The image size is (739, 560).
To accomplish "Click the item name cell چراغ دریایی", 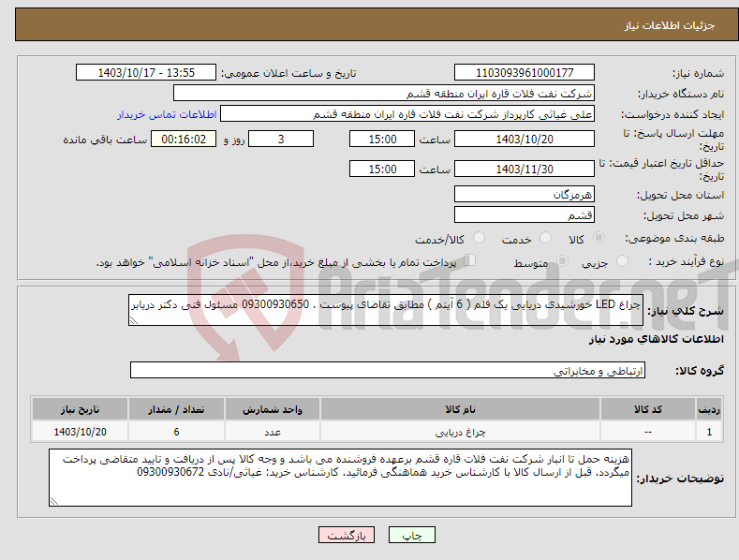I will 460,432.
